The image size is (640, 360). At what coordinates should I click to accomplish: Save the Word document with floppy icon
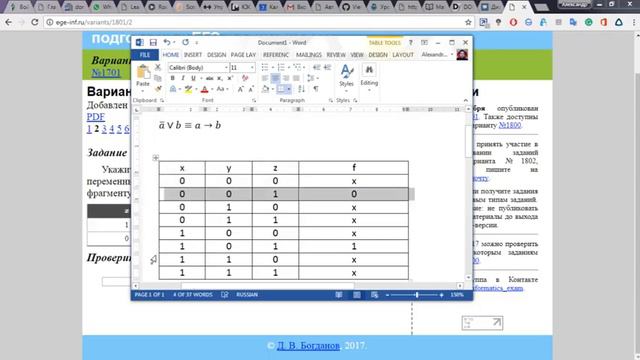coord(153,42)
